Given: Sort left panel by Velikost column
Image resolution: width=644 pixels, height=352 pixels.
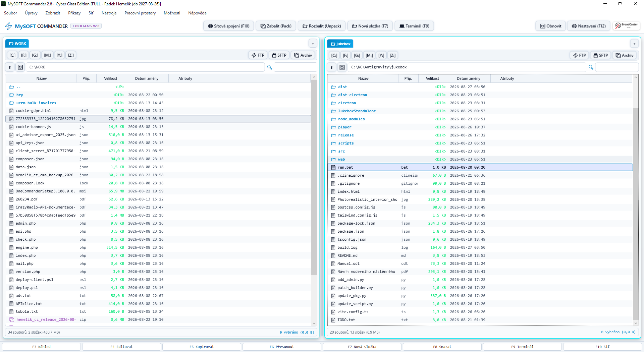Looking at the screenshot, I should [110, 78].
